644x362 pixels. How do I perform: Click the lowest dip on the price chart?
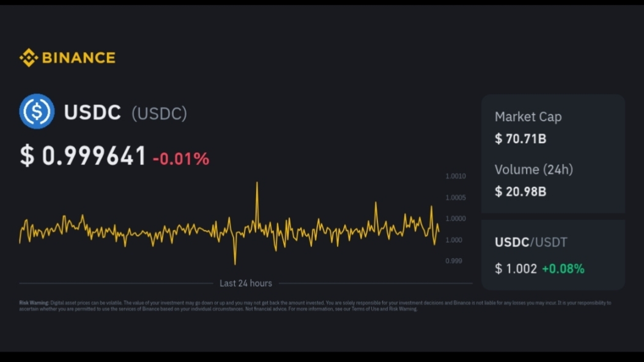point(235,262)
